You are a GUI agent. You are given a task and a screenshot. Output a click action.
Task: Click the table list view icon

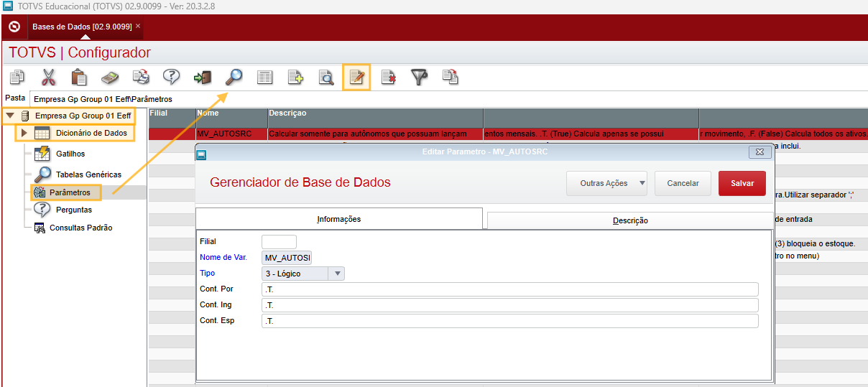click(x=264, y=77)
